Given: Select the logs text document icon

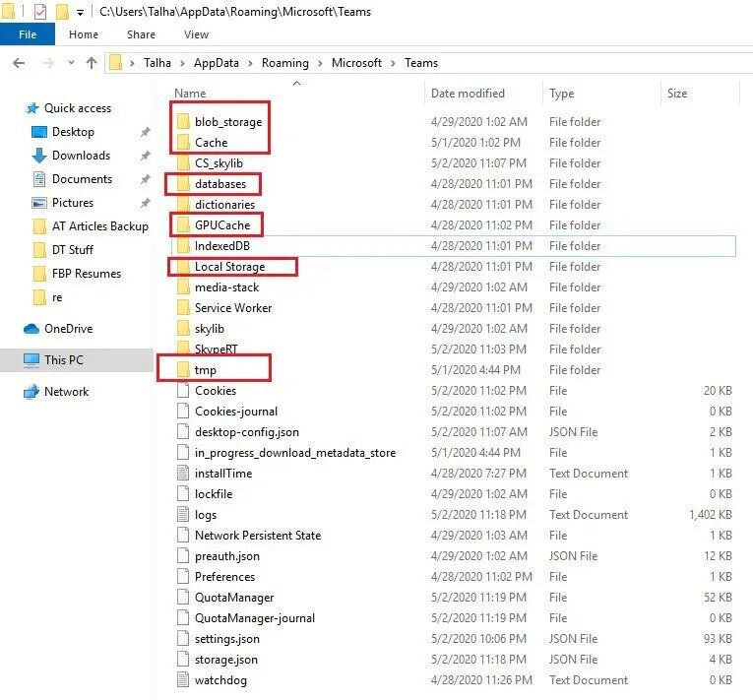Looking at the screenshot, I should [183, 514].
